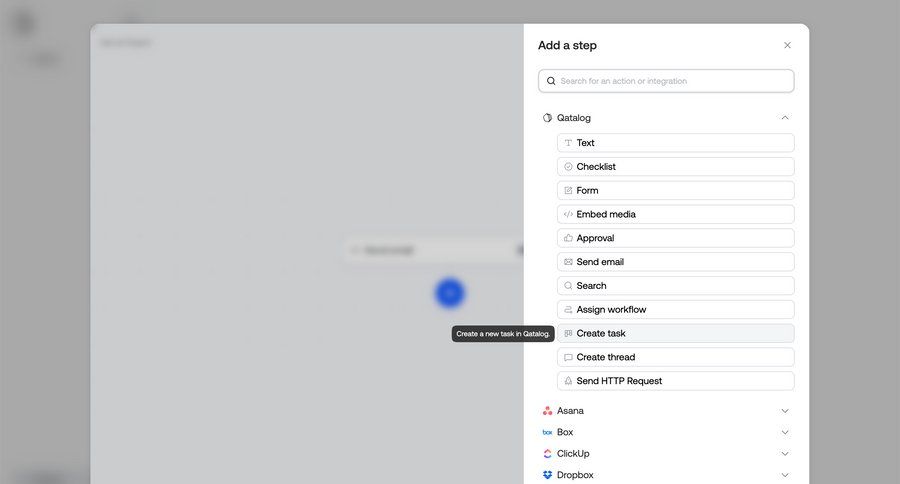Viewport: 900px width, 484px height.
Task: Focus the action or integration search field
Action: pyautogui.click(x=666, y=81)
